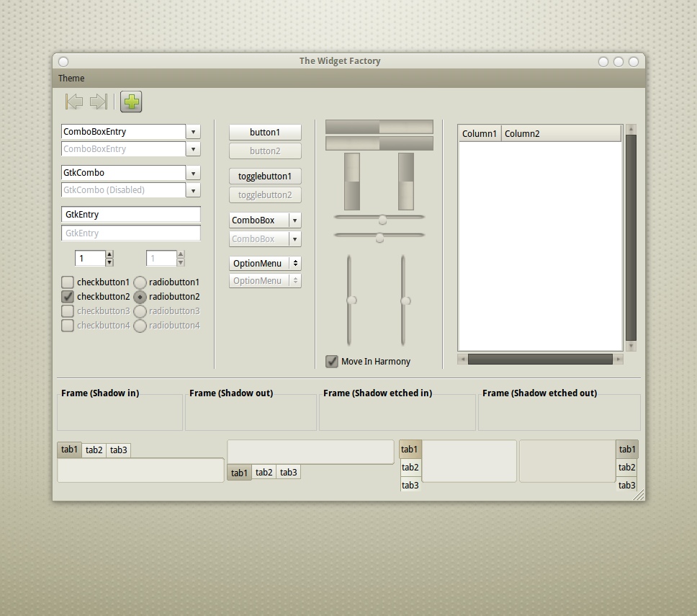Select tab1 in bottom-tabbed notebook
Image resolution: width=697 pixels, height=616 pixels.
pyautogui.click(x=239, y=473)
